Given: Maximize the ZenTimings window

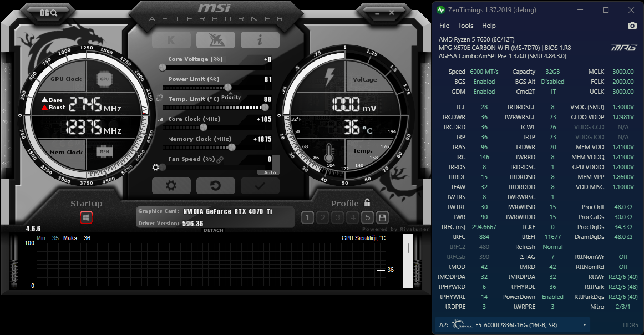Looking at the screenshot, I should click(x=605, y=10).
